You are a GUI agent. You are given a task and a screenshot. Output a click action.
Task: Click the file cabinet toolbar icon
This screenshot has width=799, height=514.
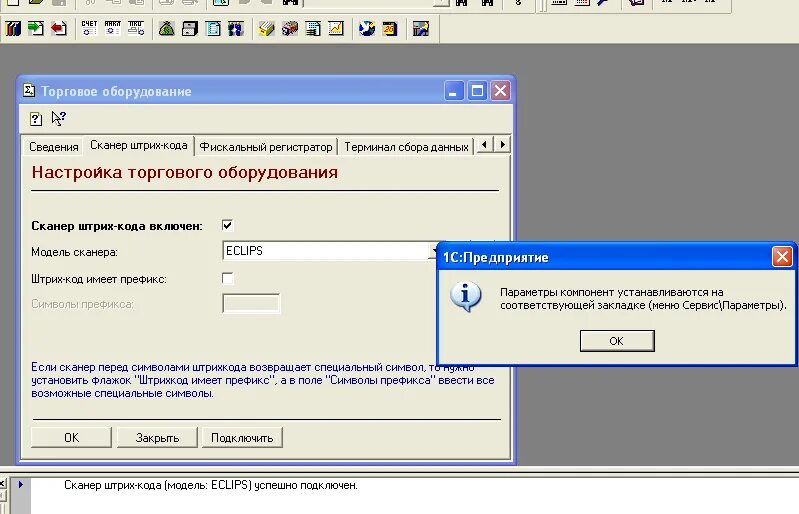[x=190, y=29]
